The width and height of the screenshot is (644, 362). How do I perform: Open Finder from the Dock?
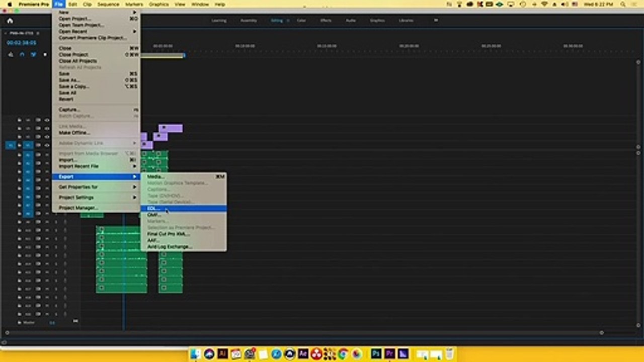click(196, 353)
